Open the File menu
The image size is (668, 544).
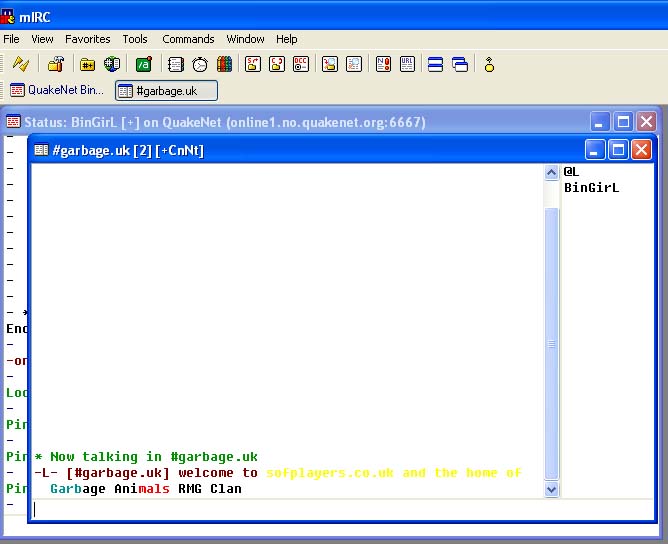point(11,39)
